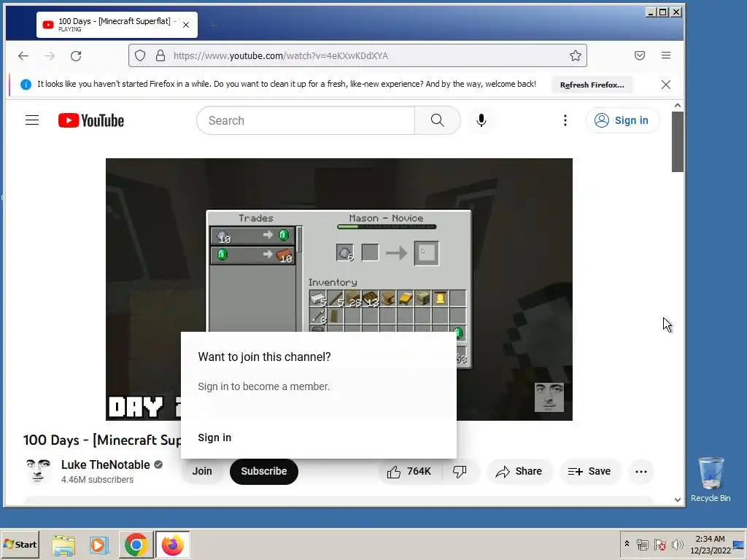This screenshot has width=747, height=560.
Task: Sign in from the YouTube header
Action: pyautogui.click(x=622, y=120)
